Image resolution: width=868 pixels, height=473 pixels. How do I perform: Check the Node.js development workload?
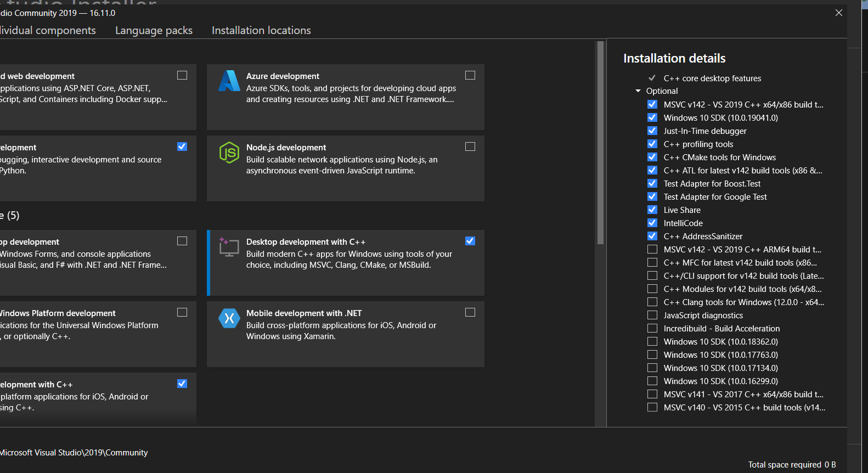click(470, 147)
